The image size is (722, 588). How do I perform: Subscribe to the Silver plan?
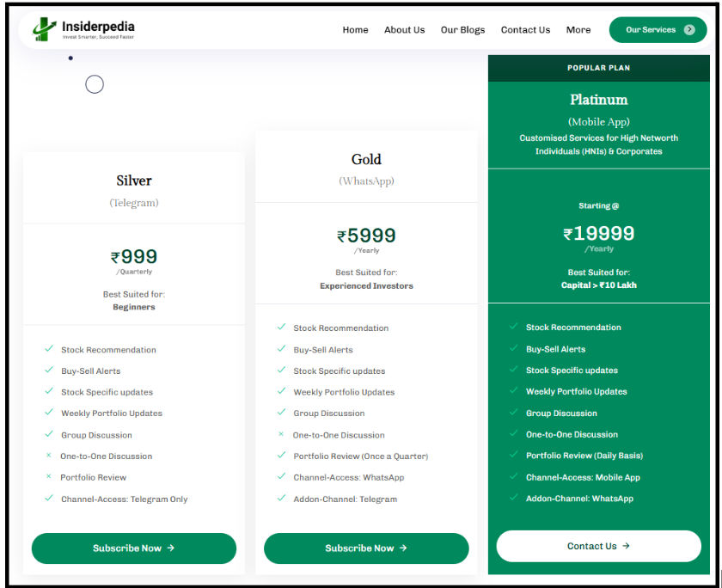pyautogui.click(x=133, y=548)
